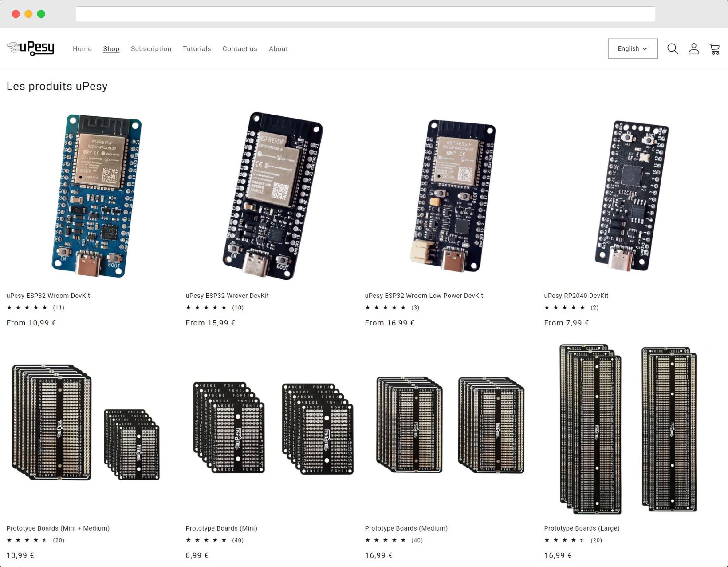Open the Subscription menu item
Viewport: 728px width, 567px height.
pyautogui.click(x=151, y=49)
